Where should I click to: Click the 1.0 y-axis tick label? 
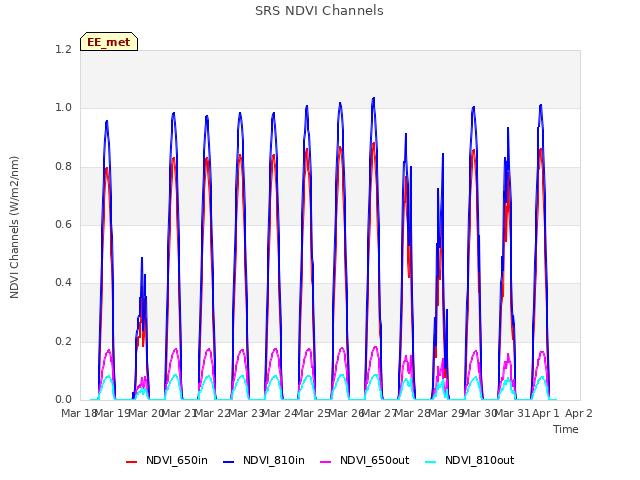pyautogui.click(x=63, y=108)
